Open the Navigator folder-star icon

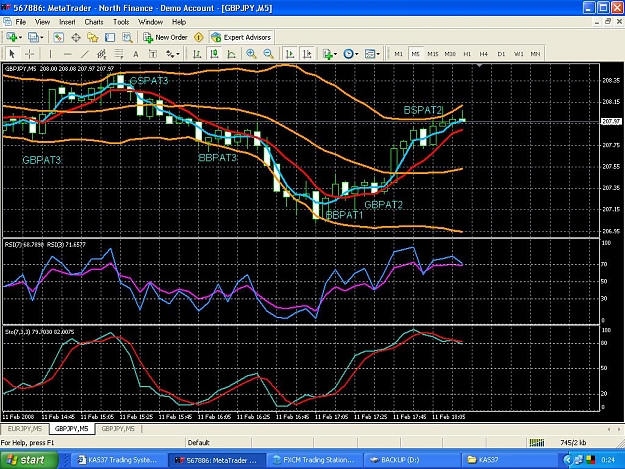point(93,37)
